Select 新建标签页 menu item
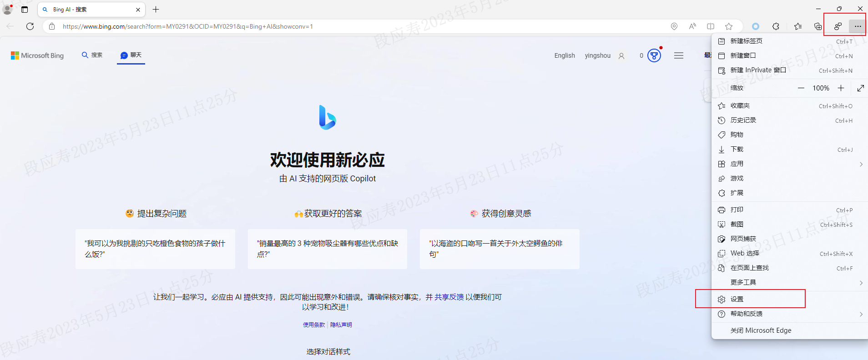Viewport: 868px width, 360px height. pos(790,41)
